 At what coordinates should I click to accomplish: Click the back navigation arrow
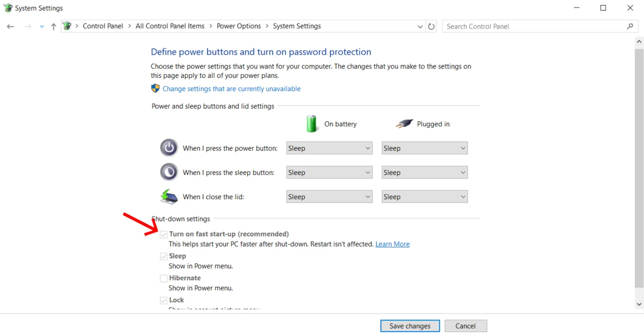pos(10,26)
